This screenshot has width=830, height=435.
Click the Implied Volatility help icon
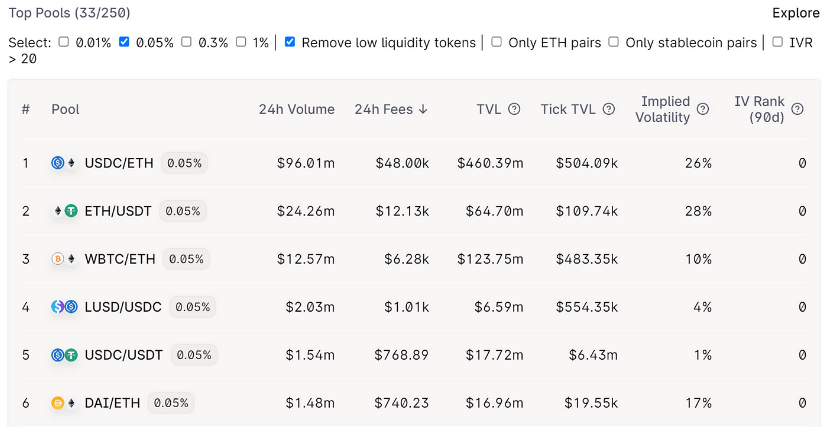[x=703, y=109]
